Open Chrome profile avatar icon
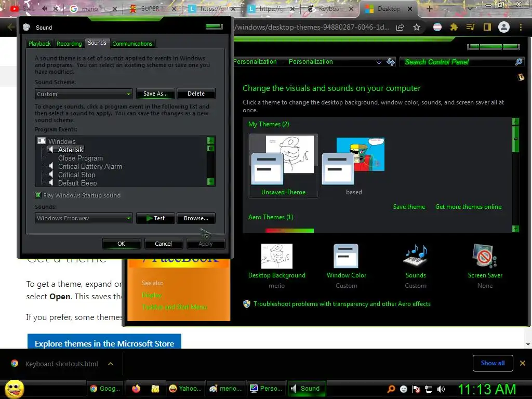This screenshot has height=399, width=532. click(504, 27)
